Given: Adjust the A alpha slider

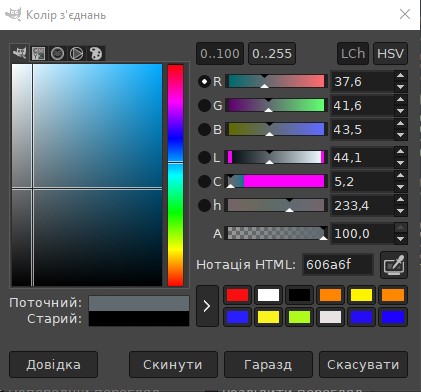Looking at the screenshot, I should tap(276, 233).
